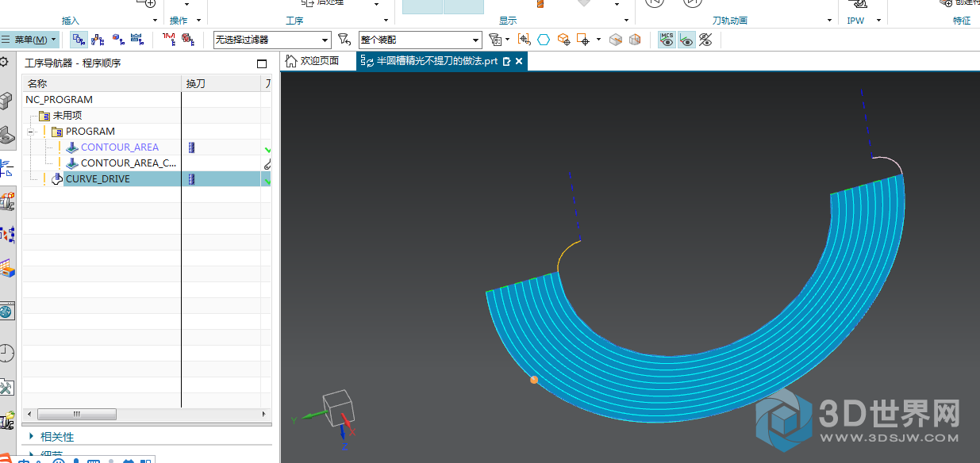The width and height of the screenshot is (980, 463).
Task: Click the red part tree icon after it
Action: click(x=187, y=39)
